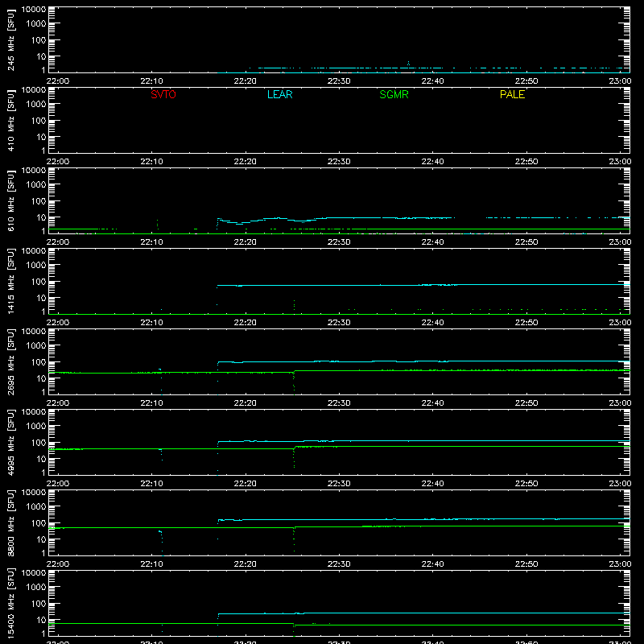The height and width of the screenshot is (644, 644).
Task: Click 22:30 tick under the 410 MHz panel
Action: point(339,162)
